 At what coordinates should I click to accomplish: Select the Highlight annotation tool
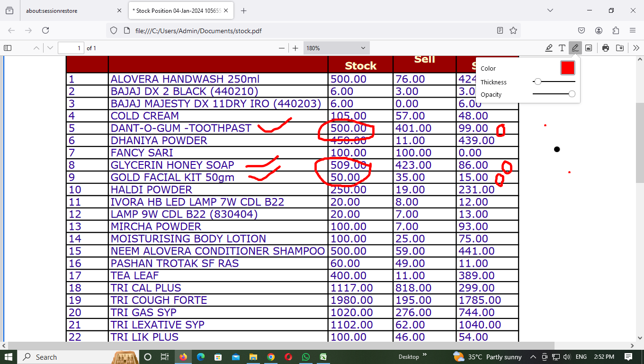pos(549,48)
